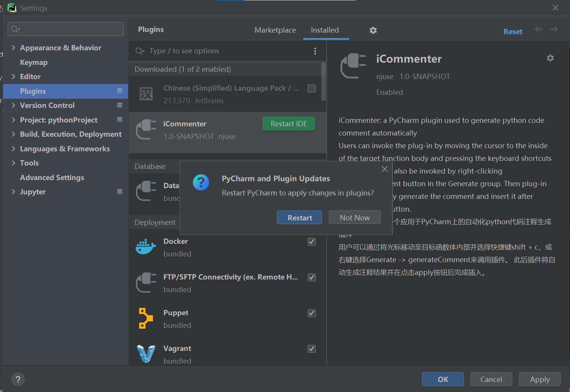Click the help question mark icon

[18, 379]
